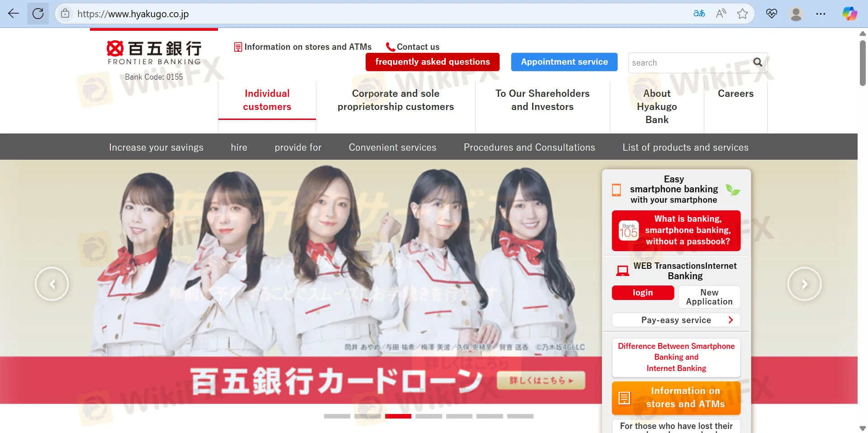Open the browser profile avatar
This screenshot has width=868, height=433.
(x=796, y=14)
